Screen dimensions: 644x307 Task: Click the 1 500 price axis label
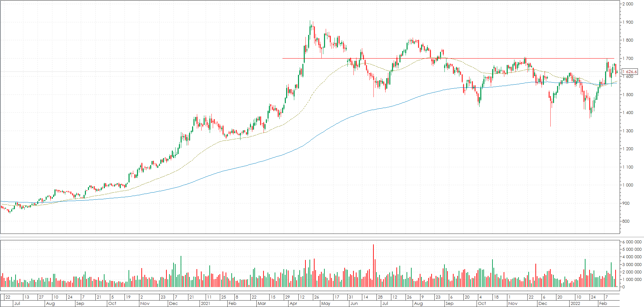(x=628, y=95)
